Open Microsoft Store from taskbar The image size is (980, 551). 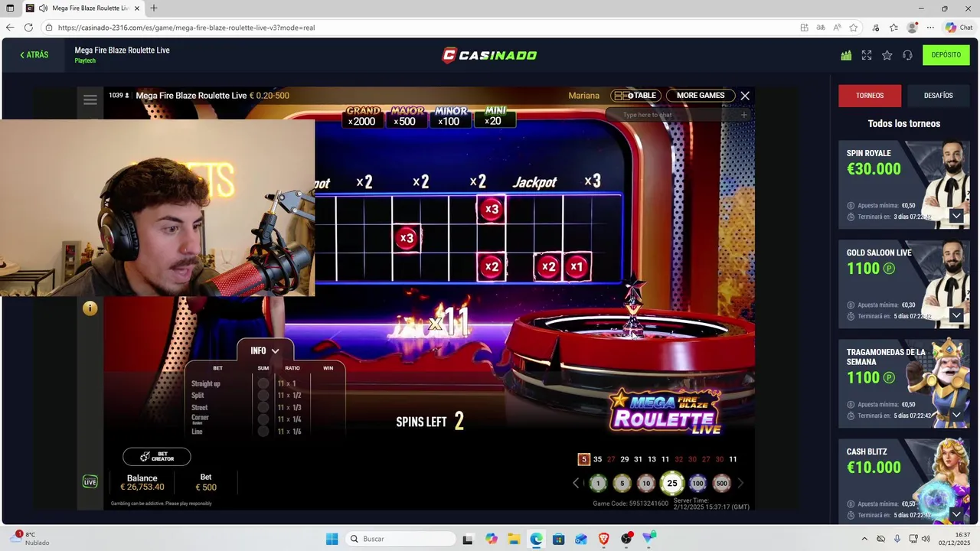[558, 539]
